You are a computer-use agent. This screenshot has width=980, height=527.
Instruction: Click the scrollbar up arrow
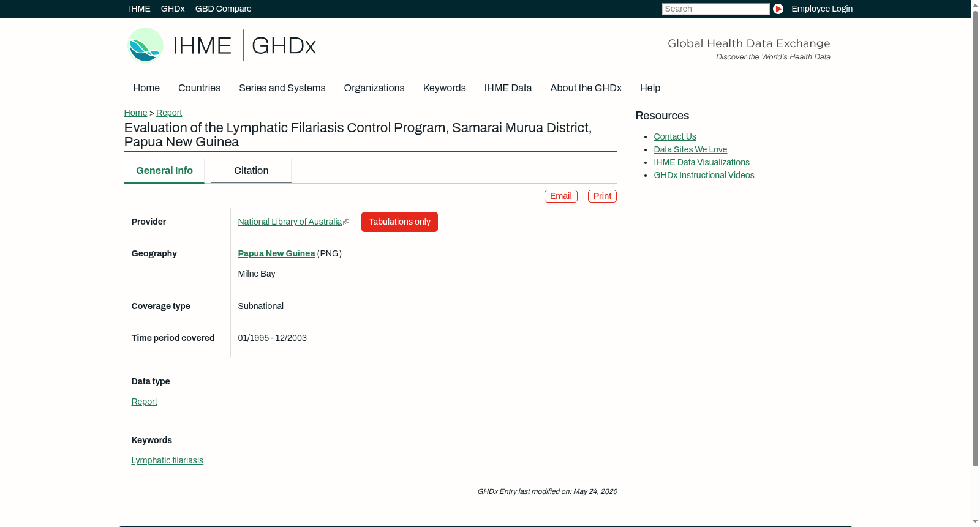[975, 4]
